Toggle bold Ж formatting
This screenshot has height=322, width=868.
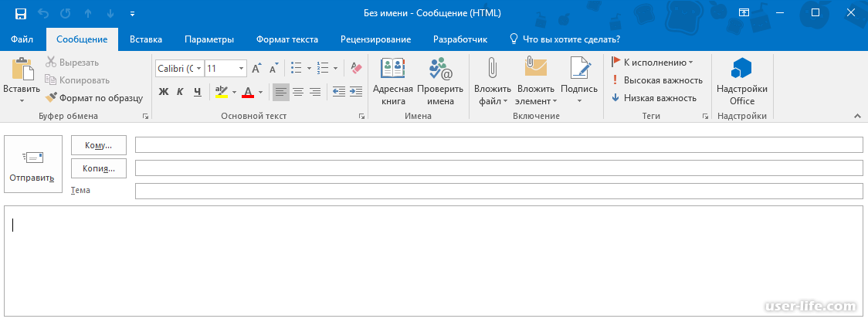click(x=163, y=92)
